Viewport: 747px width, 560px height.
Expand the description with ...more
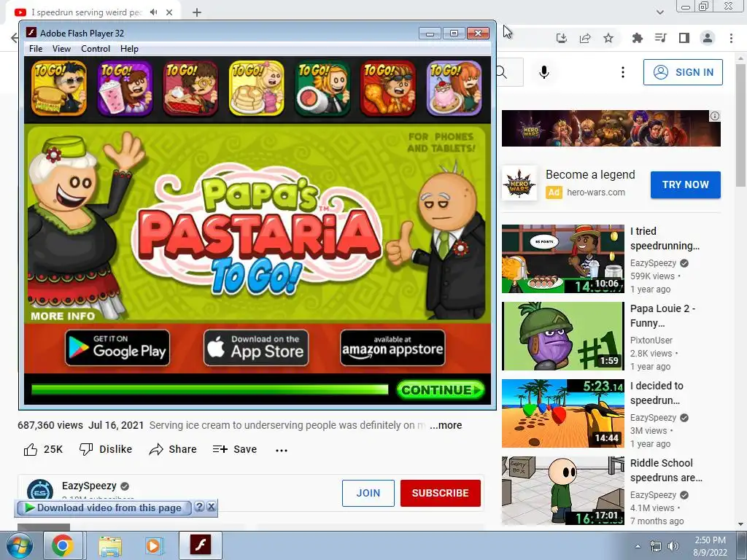click(x=446, y=425)
